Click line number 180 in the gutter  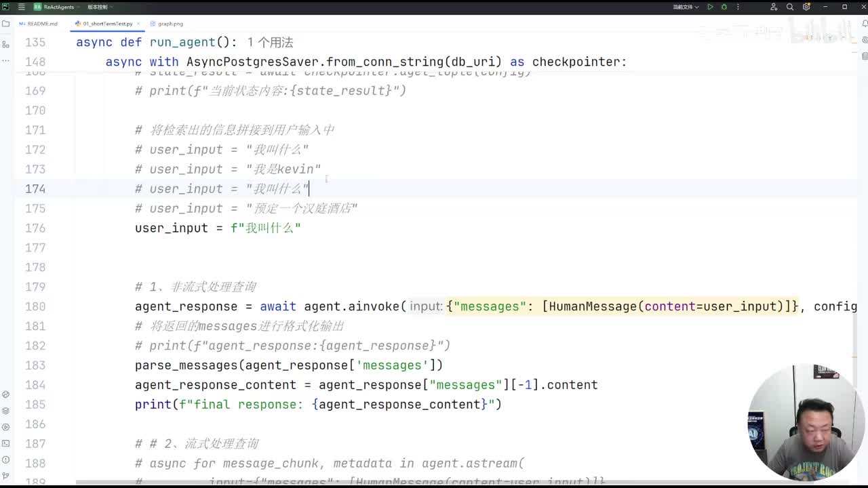point(35,306)
